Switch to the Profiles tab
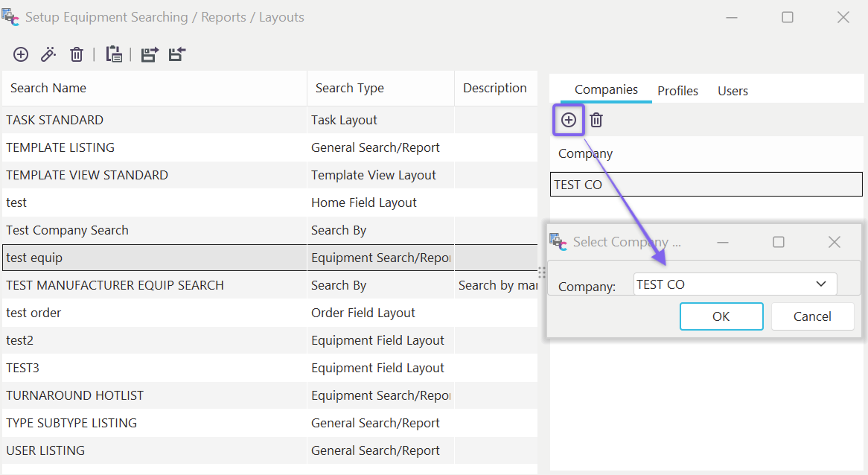Viewport: 868px width, 475px height. pyautogui.click(x=677, y=91)
